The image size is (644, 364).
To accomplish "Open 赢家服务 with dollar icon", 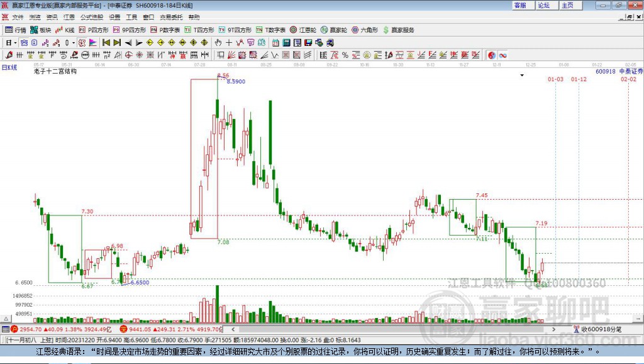I will tap(398, 30).
